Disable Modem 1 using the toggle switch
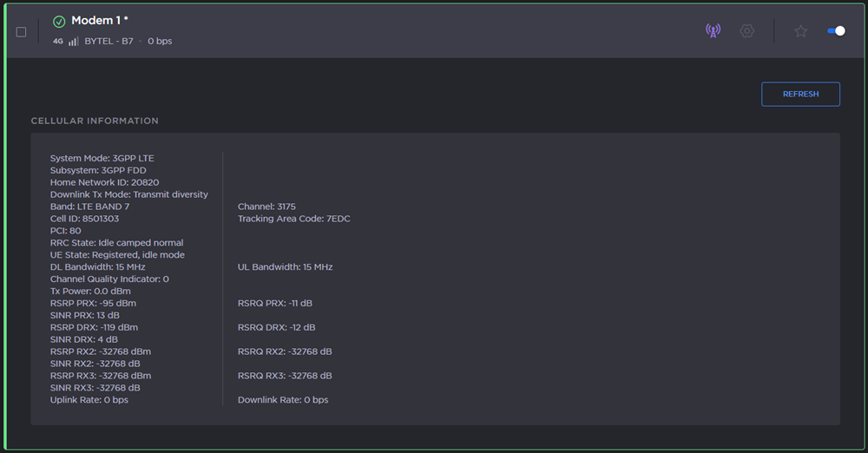The image size is (868, 453). [x=836, y=31]
